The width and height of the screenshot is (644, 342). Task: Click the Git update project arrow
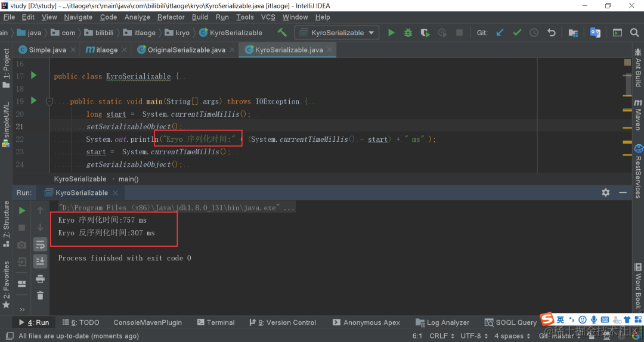click(x=500, y=32)
